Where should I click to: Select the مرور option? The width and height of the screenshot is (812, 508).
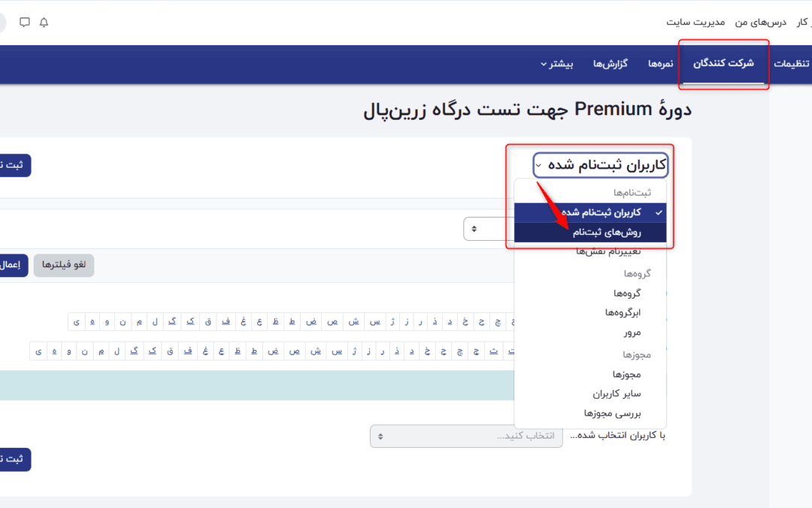pos(632,332)
